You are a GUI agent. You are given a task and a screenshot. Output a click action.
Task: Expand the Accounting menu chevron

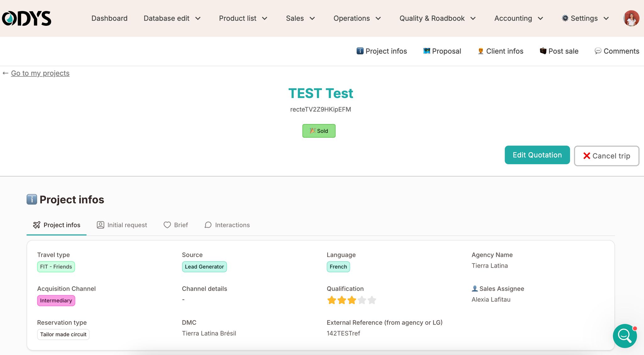click(541, 19)
